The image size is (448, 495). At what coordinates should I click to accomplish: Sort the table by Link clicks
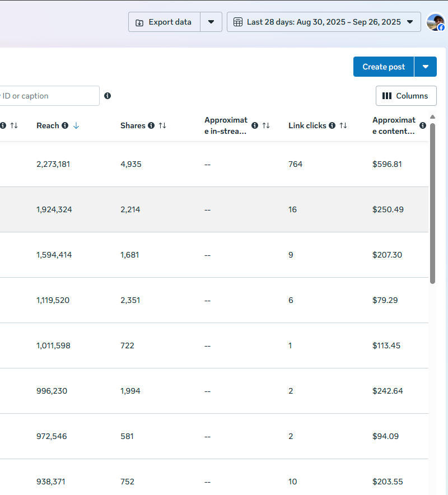(343, 125)
